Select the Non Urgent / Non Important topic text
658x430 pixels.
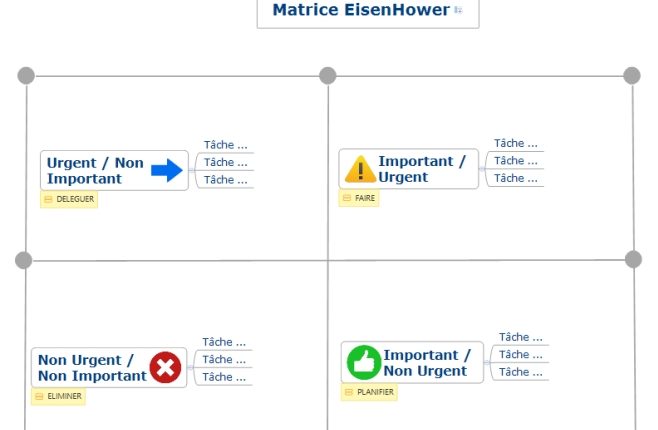click(91, 368)
